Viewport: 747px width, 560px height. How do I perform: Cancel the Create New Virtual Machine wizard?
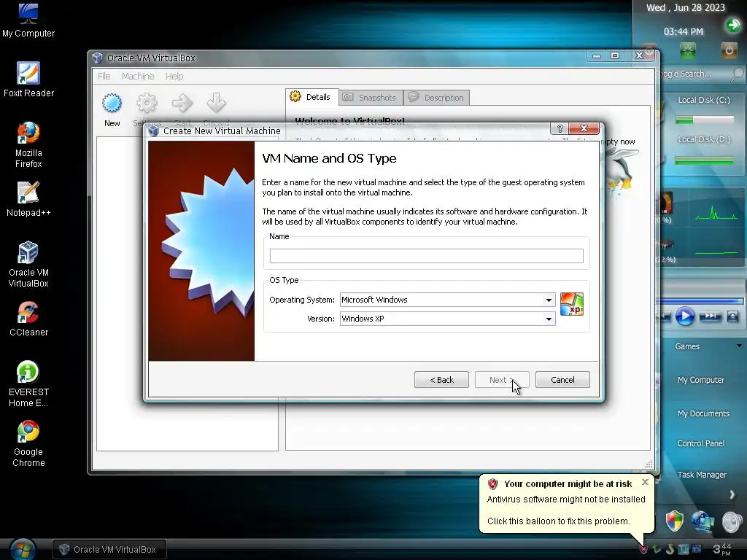(562, 380)
